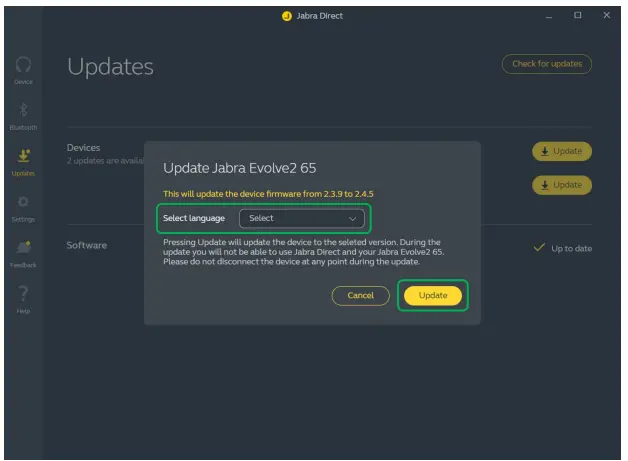Go to the Bluetooth sidebar section

tap(23, 116)
